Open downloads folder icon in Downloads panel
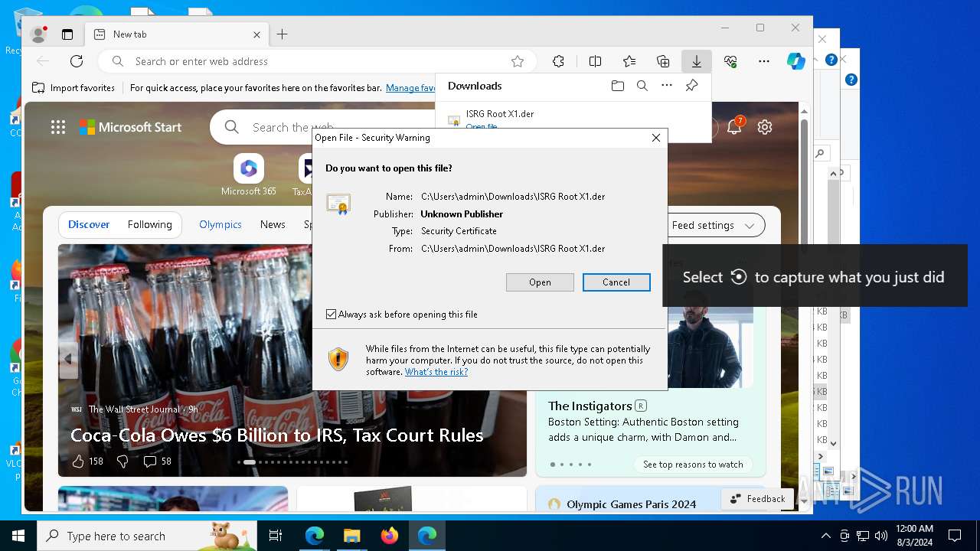The height and width of the screenshot is (551, 980). 618,86
